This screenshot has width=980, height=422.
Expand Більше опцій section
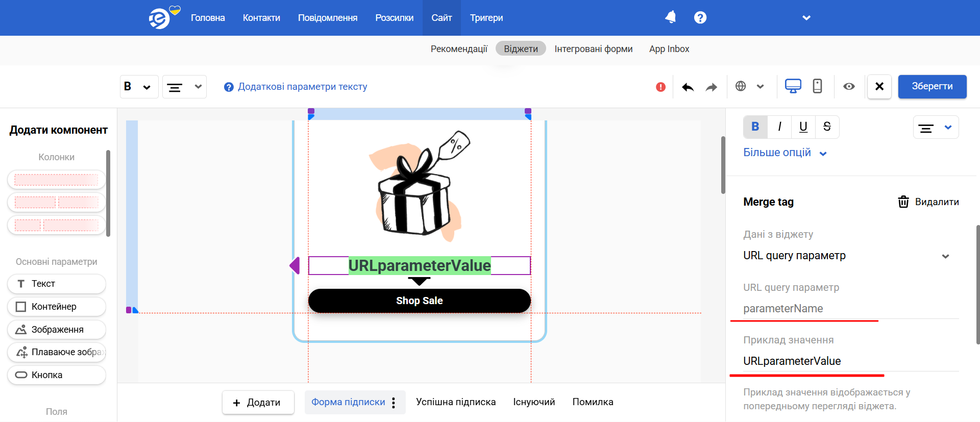tap(785, 153)
